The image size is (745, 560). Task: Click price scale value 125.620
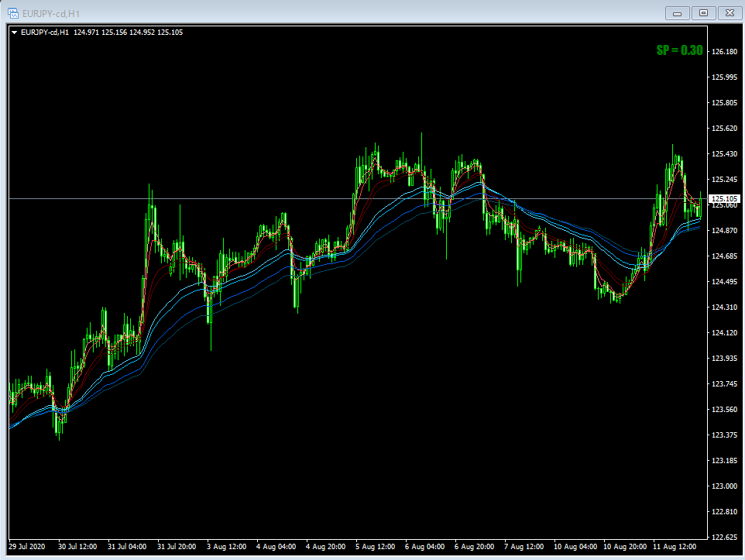pos(725,129)
